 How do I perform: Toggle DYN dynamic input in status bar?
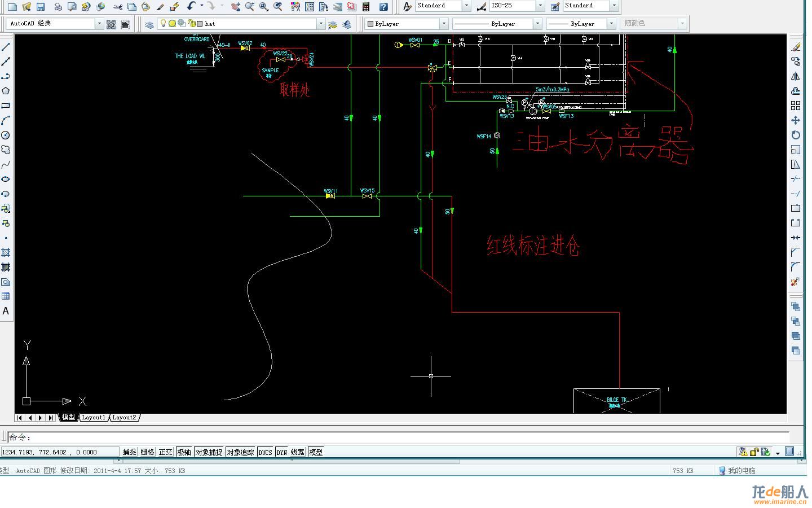tap(282, 452)
